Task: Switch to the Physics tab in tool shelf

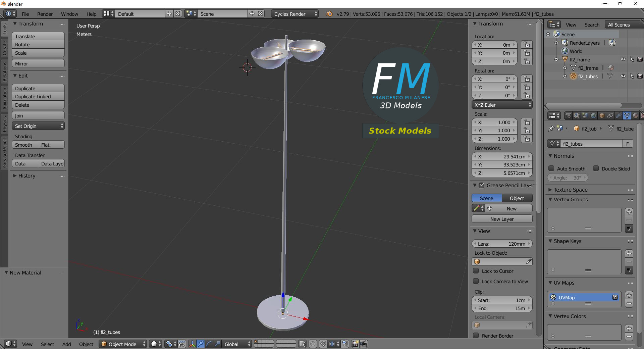Action: (x=4, y=123)
